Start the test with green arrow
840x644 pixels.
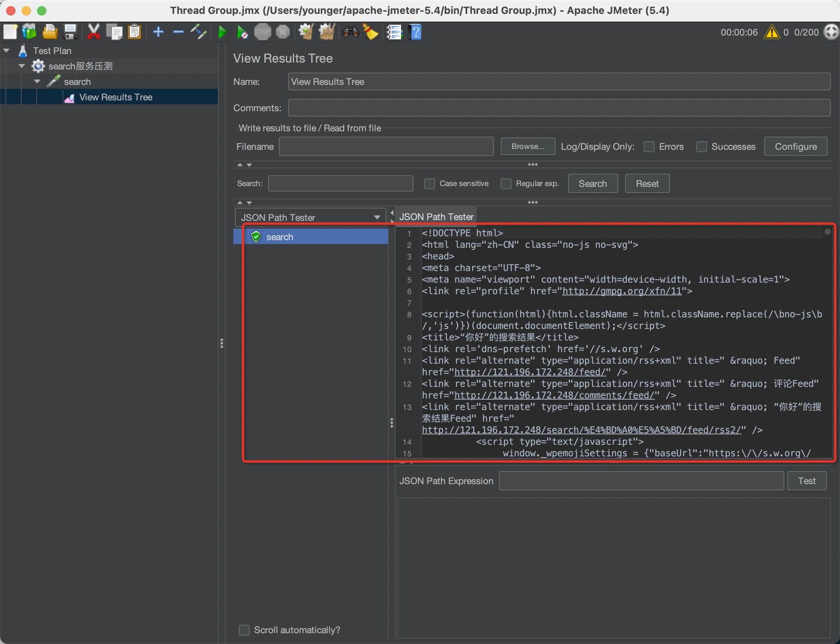point(223,32)
